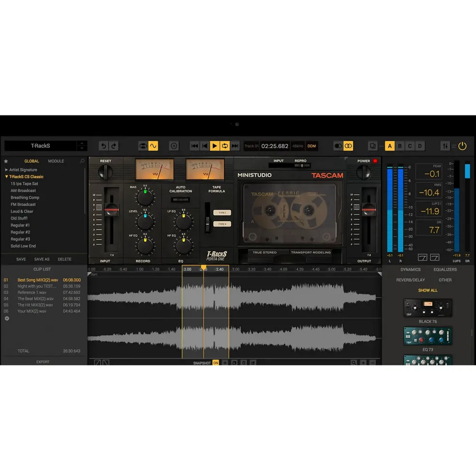
Task: Switch to GLOBAL presets tab
Action: (x=31, y=161)
